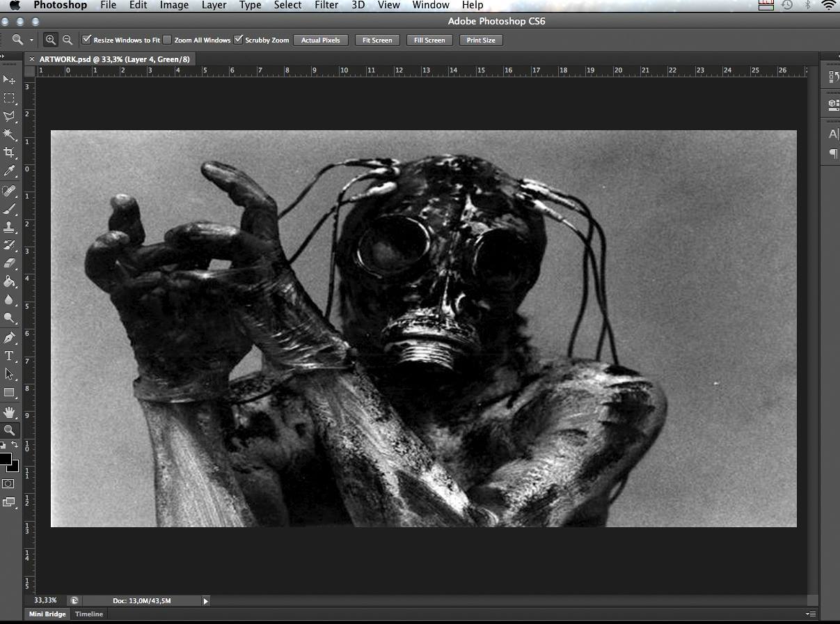
Task: Choose the Clone Stamp tool
Action: (x=9, y=227)
